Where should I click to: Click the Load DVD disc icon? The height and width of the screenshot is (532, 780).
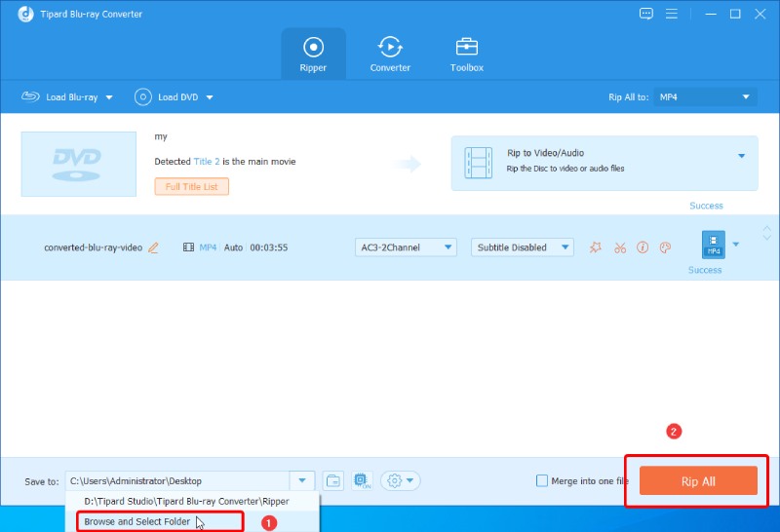coord(142,97)
